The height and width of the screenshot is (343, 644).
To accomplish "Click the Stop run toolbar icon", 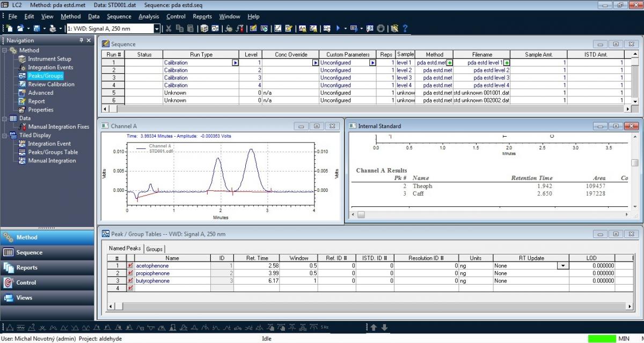I will coord(380,28).
